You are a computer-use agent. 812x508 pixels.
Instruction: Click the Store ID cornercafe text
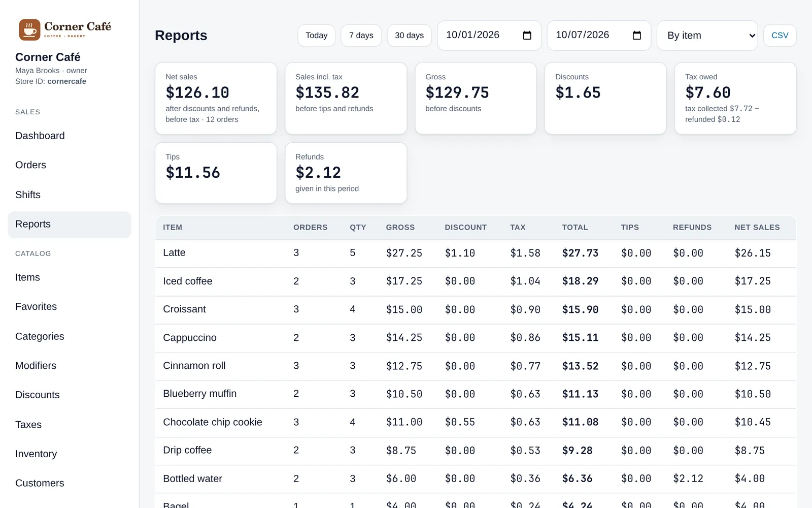click(51, 81)
